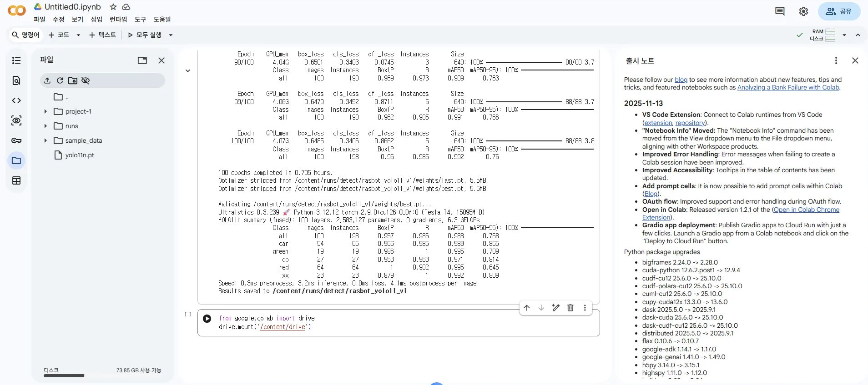Refresh the file browser list

[60, 80]
